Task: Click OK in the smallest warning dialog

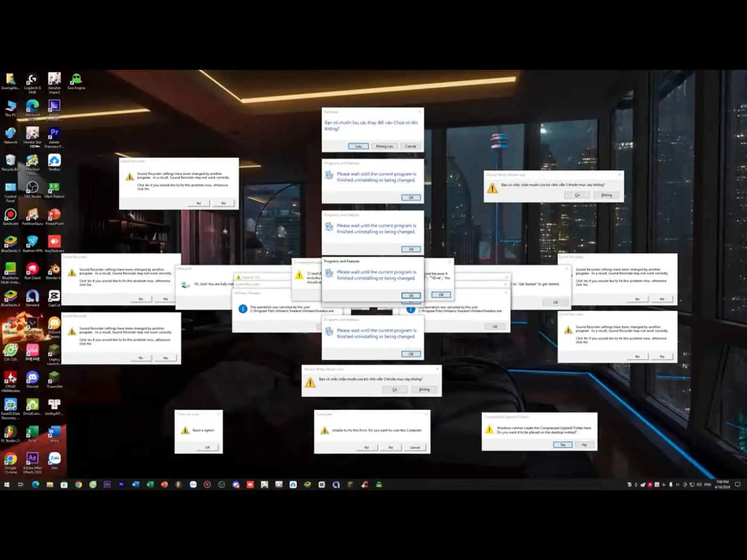Action: coord(208,447)
